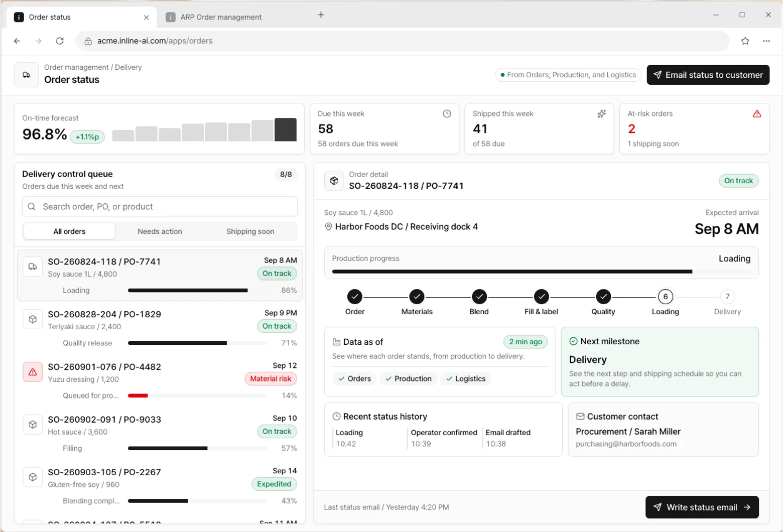Click the Material risk status badge
This screenshot has height=532, width=783.
(x=271, y=379)
